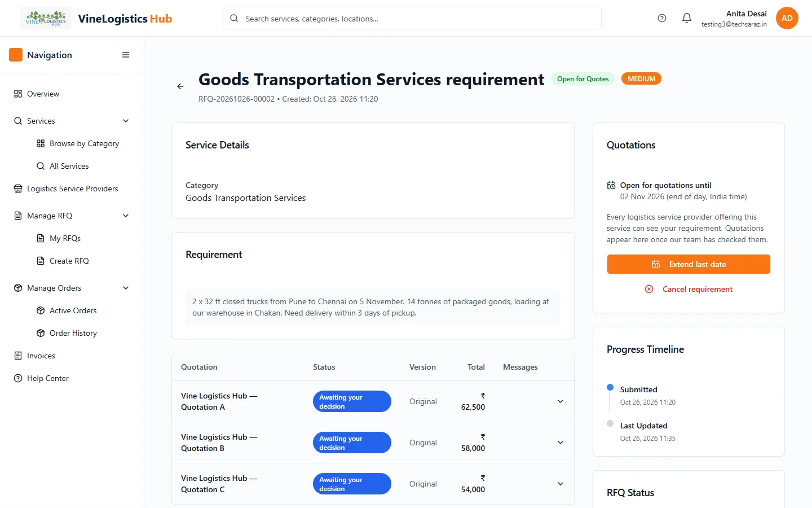Open notifications bell icon
Image resolution: width=812 pixels, height=508 pixels.
[687, 18]
